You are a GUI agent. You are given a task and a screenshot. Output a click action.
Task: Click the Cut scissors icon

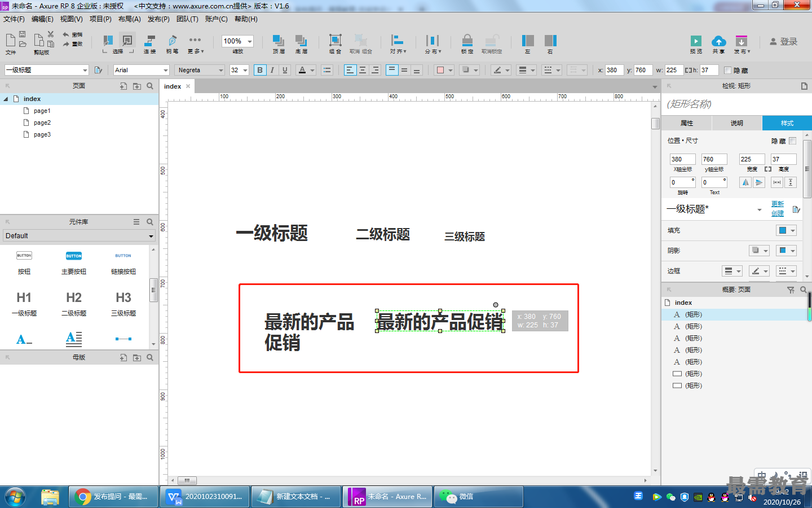(x=51, y=34)
